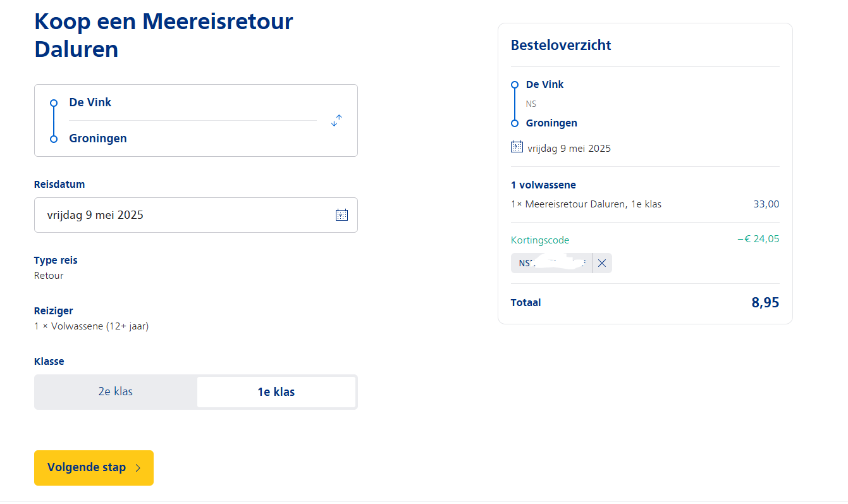This screenshot has height=504, width=848.
Task: Click Retour under Type reis
Action: click(x=49, y=276)
